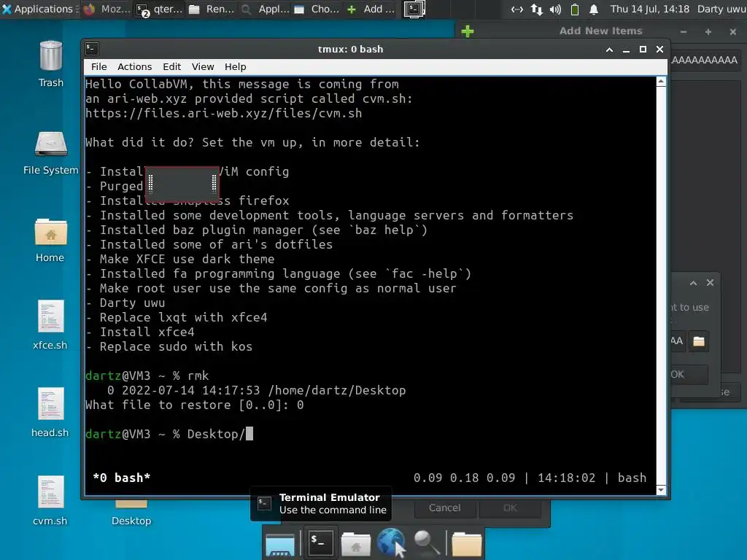Click the OK button in right-side dialog
Image resolution: width=747 pixels, height=560 pixels.
[x=689, y=374]
